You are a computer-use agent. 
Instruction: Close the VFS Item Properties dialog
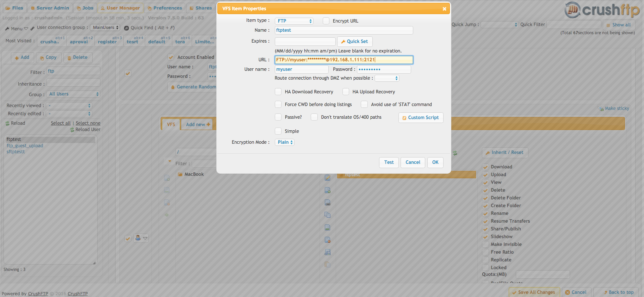[x=444, y=9]
